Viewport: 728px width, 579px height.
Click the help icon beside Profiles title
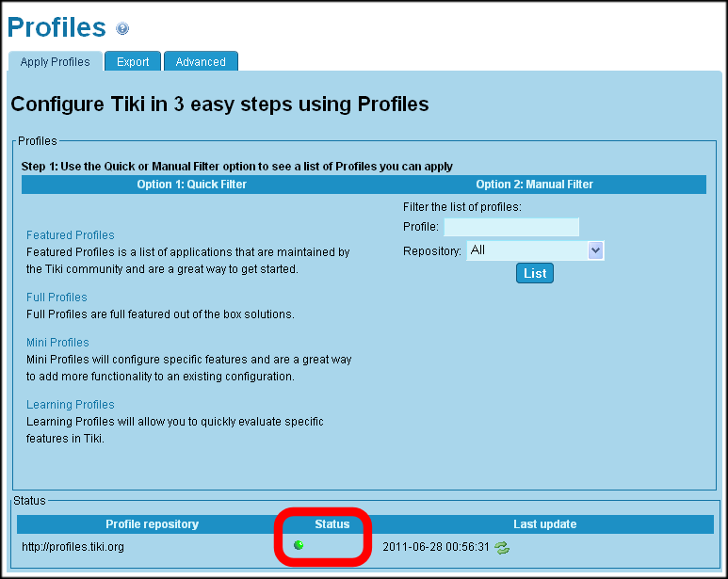point(122,29)
